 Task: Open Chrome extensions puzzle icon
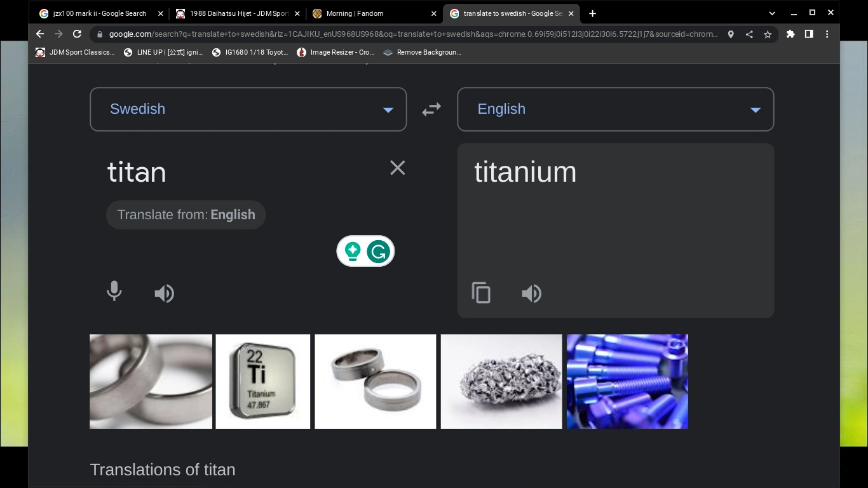(790, 34)
